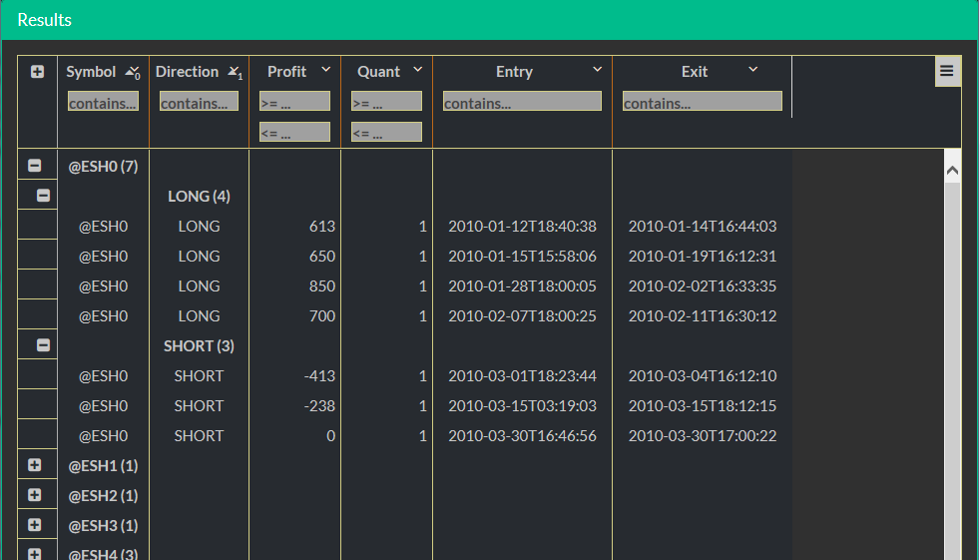Focus the Profit minimum filter field
The image size is (980, 560).
pyautogui.click(x=294, y=101)
